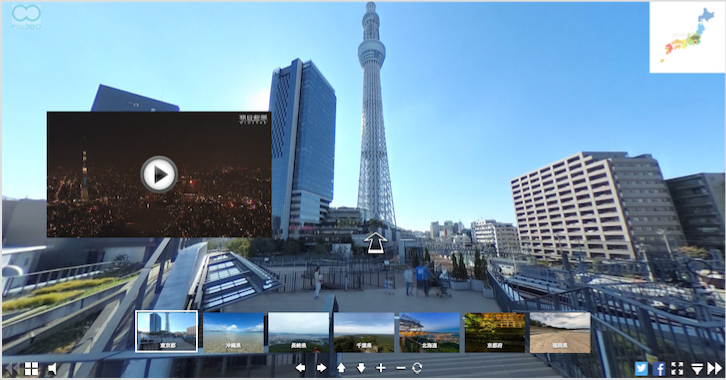726x380 pixels.
Task: Select the 沖縄県 beach thumbnail
Action: pos(233,332)
